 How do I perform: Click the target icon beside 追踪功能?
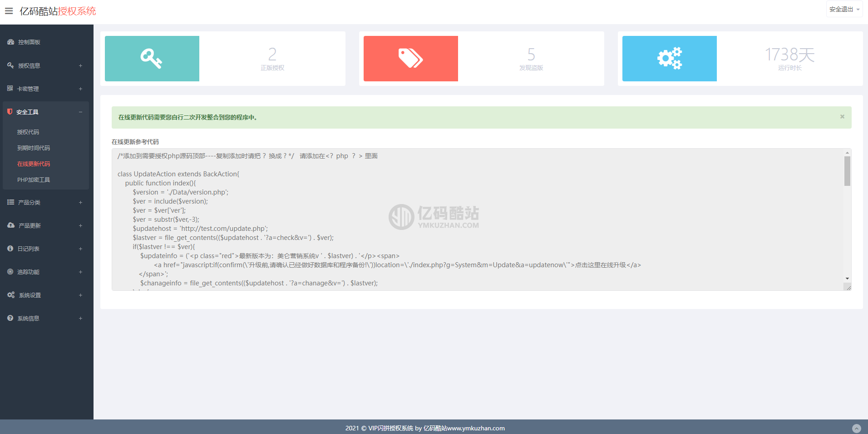point(10,272)
